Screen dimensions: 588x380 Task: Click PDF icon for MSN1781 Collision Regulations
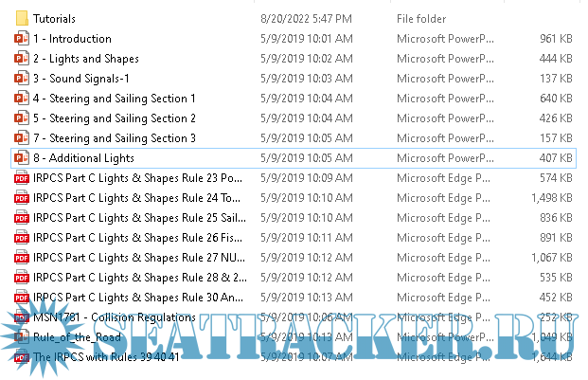click(22, 317)
